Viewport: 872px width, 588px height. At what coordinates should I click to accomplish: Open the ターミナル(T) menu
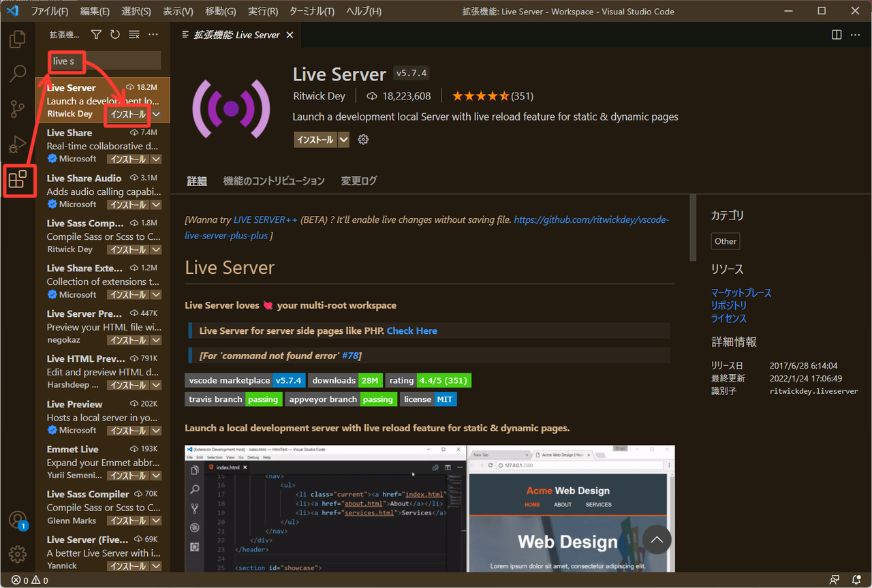coord(312,11)
